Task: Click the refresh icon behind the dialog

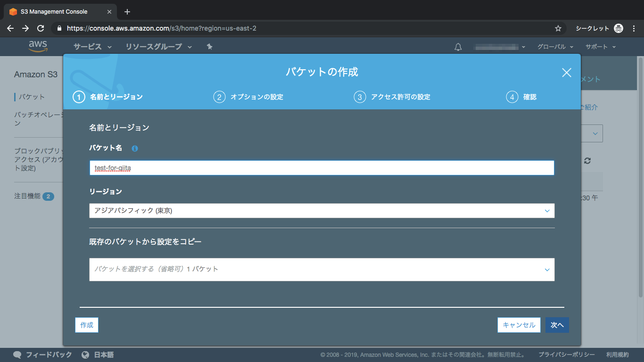Action: (x=587, y=161)
